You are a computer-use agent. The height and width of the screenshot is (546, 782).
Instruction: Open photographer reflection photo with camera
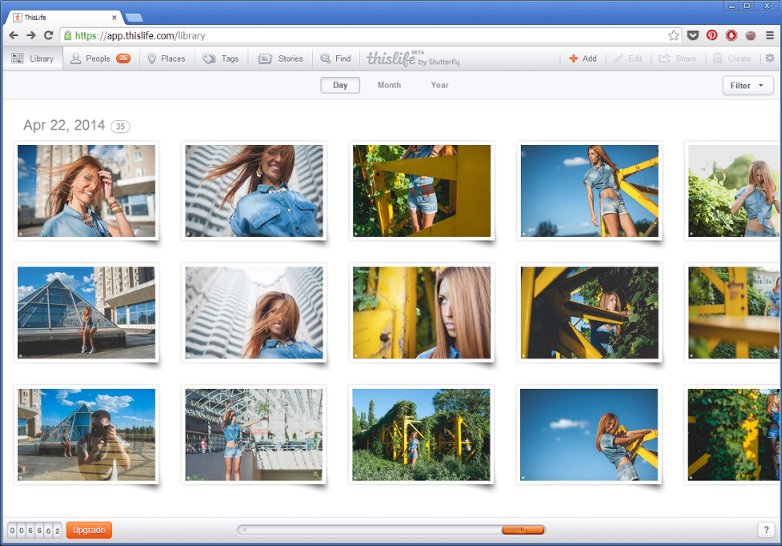coord(86,435)
